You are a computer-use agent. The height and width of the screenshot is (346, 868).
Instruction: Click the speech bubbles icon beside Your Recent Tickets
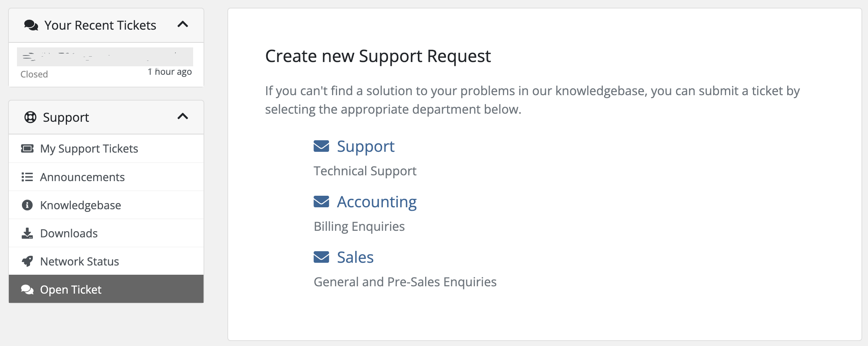(31, 25)
